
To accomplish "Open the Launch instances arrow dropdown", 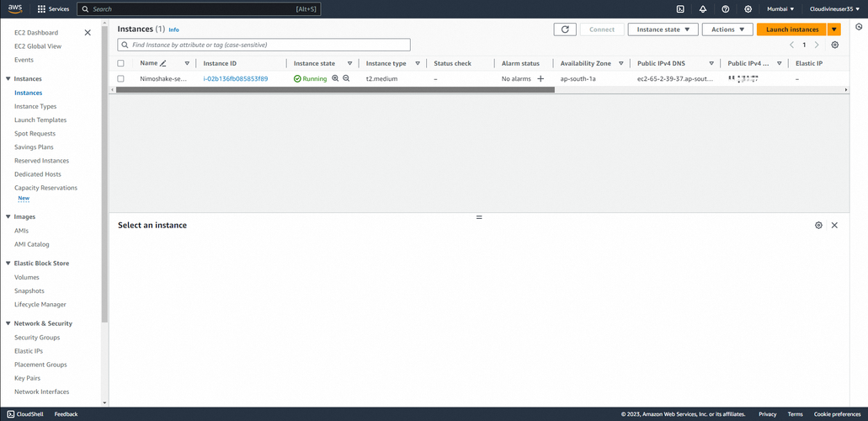I will click(834, 29).
